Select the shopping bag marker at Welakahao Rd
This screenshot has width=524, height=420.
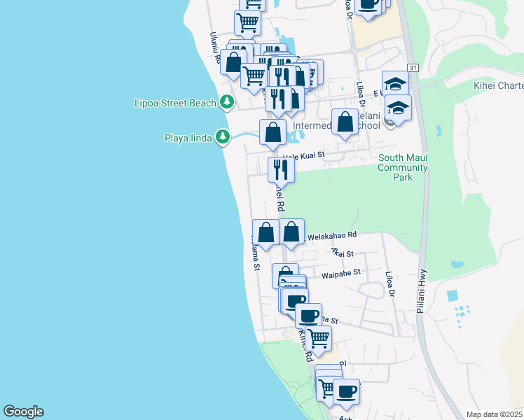(x=291, y=232)
